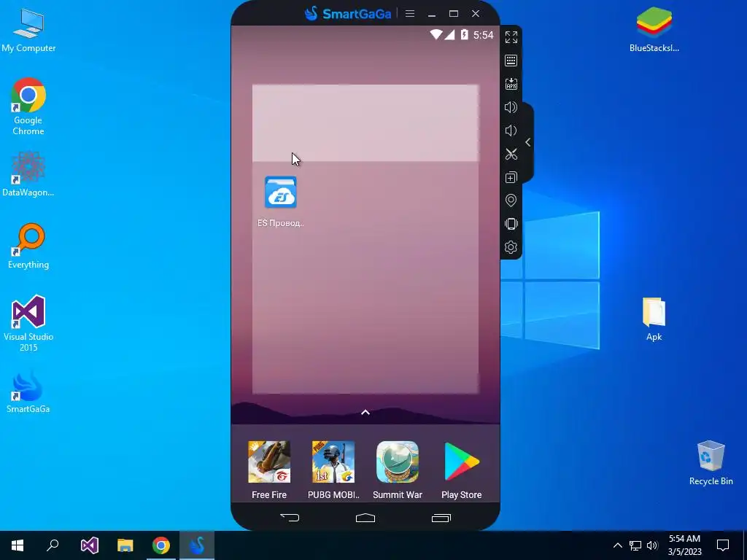The width and height of the screenshot is (747, 560).
Task: Open the location pin icon in sidebar
Action: click(511, 201)
